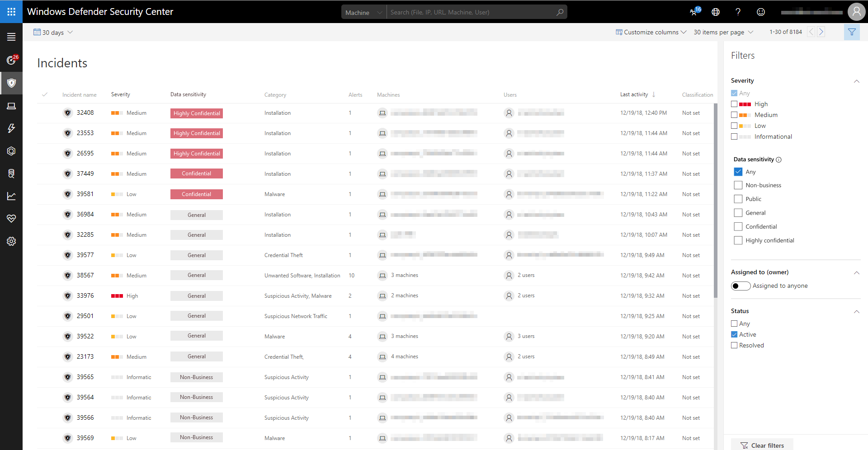
Task: Send feedback via the smiley icon
Action: (x=761, y=12)
